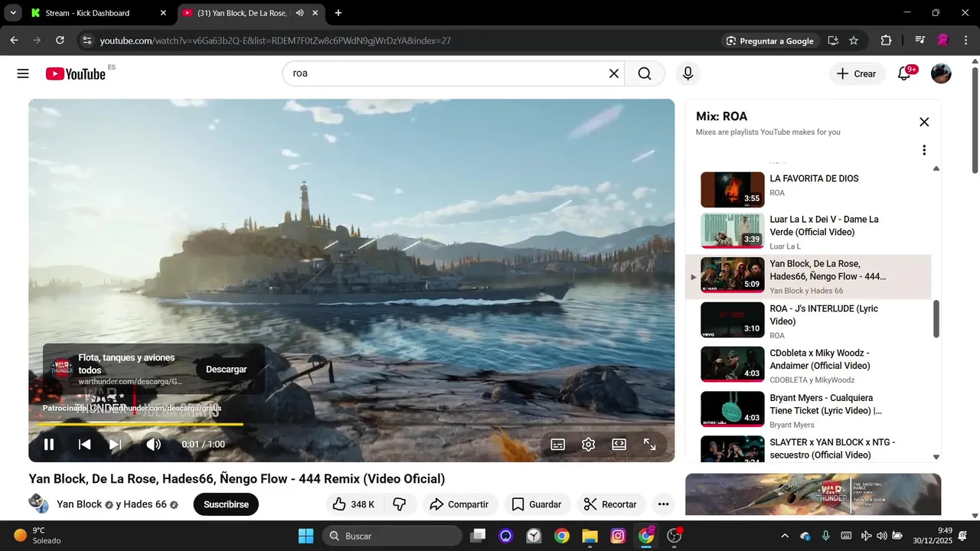The image size is (980, 551).
Task: Open player settings gear
Action: (x=588, y=444)
